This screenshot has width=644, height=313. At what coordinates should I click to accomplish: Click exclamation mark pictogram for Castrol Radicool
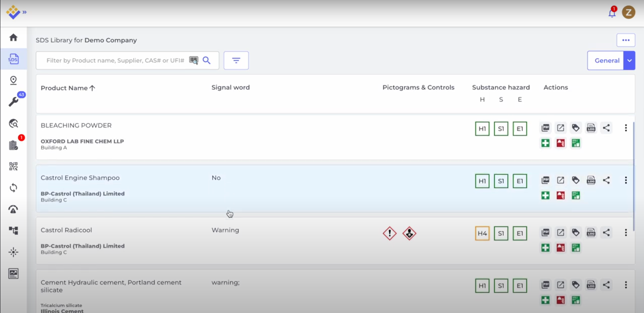click(x=390, y=233)
